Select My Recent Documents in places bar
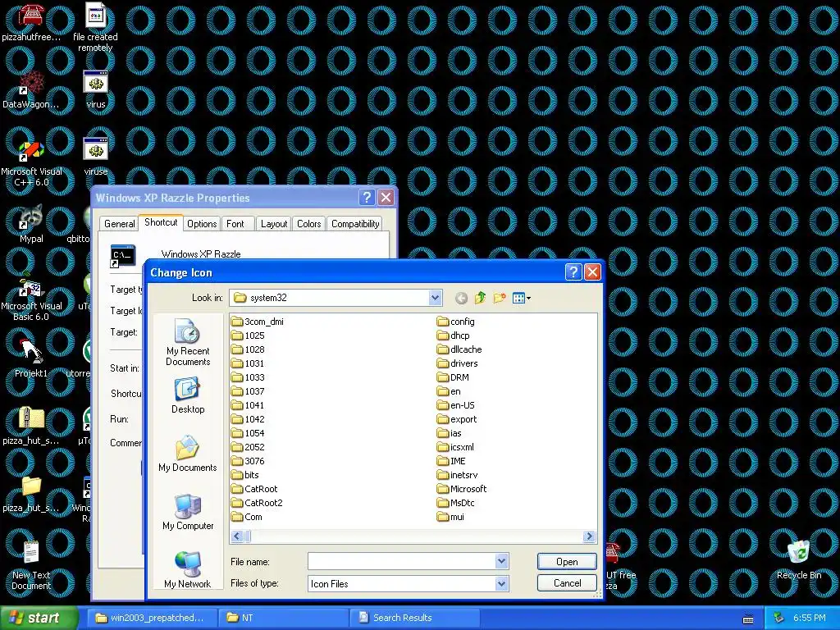 point(188,343)
